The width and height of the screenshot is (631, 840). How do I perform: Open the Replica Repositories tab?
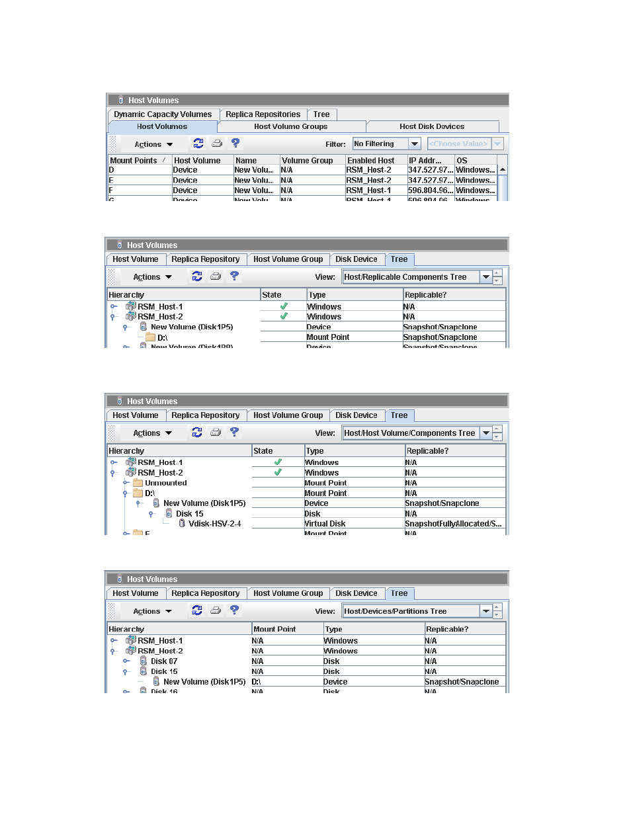coord(263,114)
